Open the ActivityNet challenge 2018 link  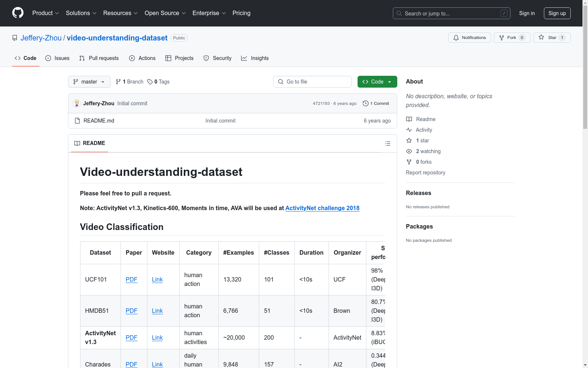click(x=322, y=208)
